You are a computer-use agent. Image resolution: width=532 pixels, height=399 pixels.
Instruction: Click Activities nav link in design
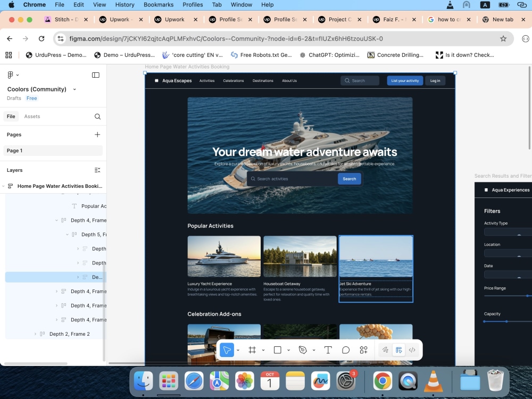point(207,81)
